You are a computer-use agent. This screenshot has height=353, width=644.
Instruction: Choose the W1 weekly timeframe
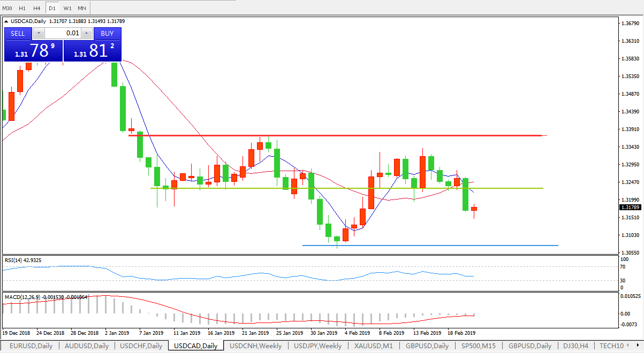67,8
